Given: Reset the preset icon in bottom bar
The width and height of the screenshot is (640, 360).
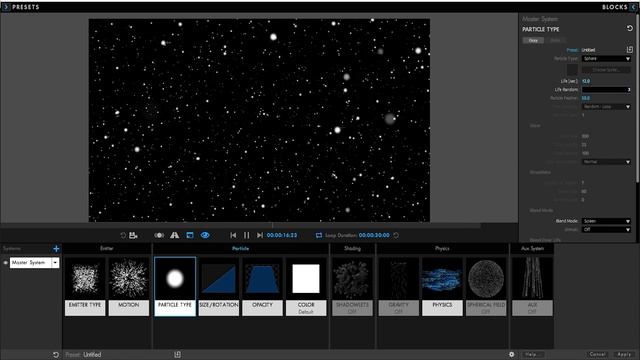Looking at the screenshot, I should (56, 355).
